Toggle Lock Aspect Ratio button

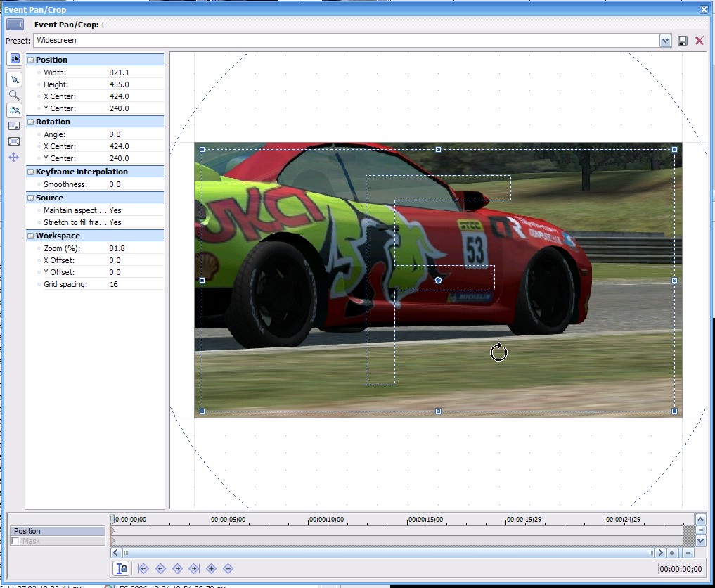pyautogui.click(x=15, y=126)
